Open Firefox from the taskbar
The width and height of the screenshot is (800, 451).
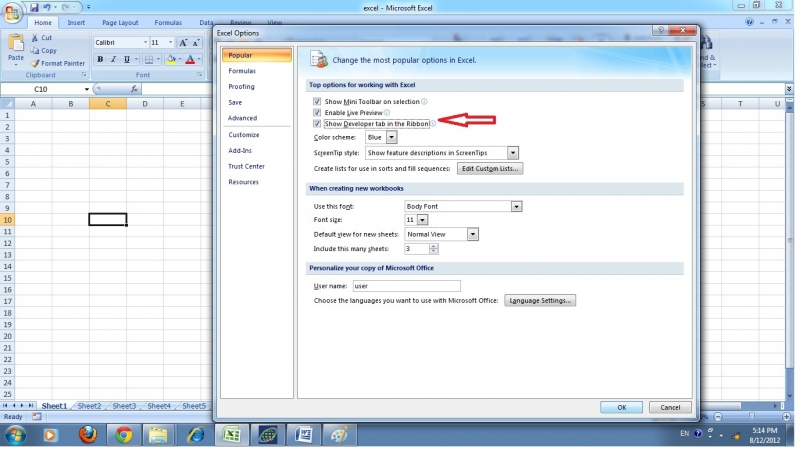pos(86,435)
